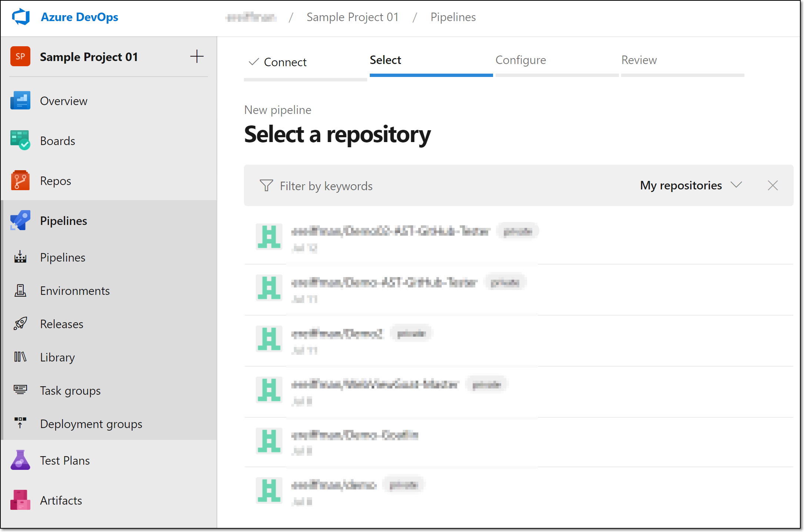Click avatar of the last demo repository
Screen dimensions: 804x532
click(x=269, y=491)
